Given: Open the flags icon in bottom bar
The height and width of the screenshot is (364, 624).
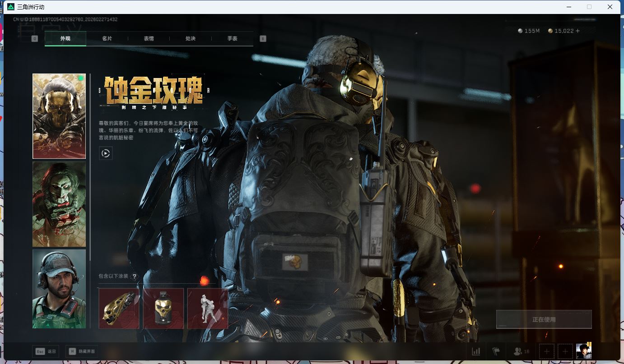Looking at the screenshot, I should coord(496,351).
